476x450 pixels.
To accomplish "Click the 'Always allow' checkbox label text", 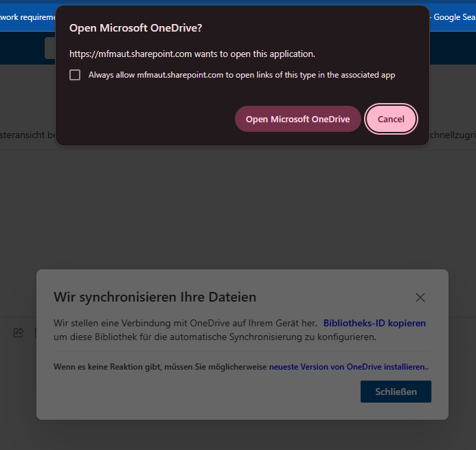I will coord(241,75).
